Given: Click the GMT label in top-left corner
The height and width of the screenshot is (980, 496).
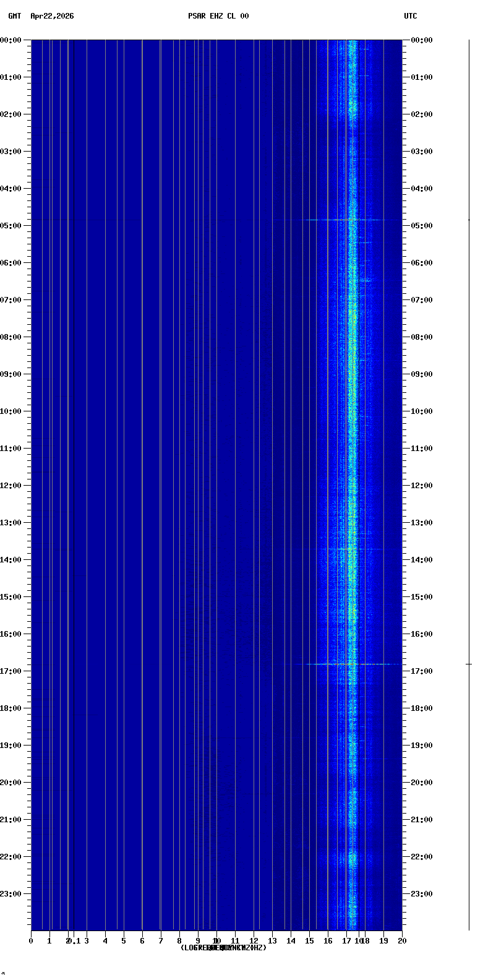Looking at the screenshot, I should (14, 16).
